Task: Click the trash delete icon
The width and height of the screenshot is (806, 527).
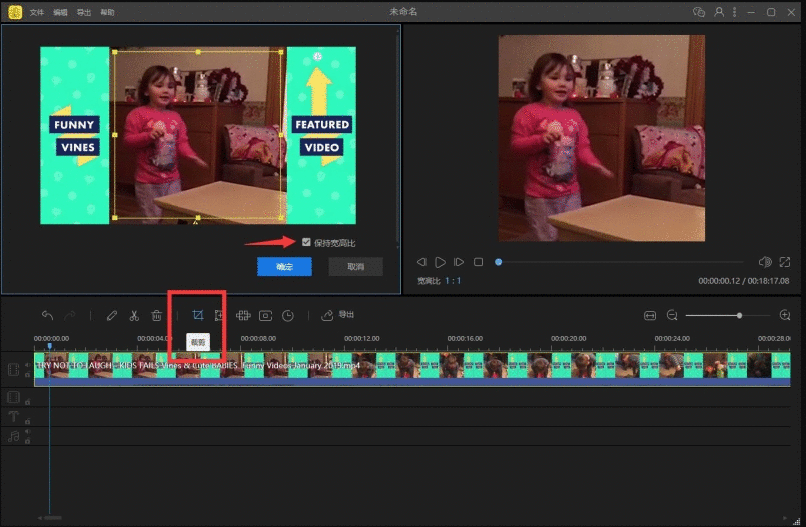Action: (157, 315)
